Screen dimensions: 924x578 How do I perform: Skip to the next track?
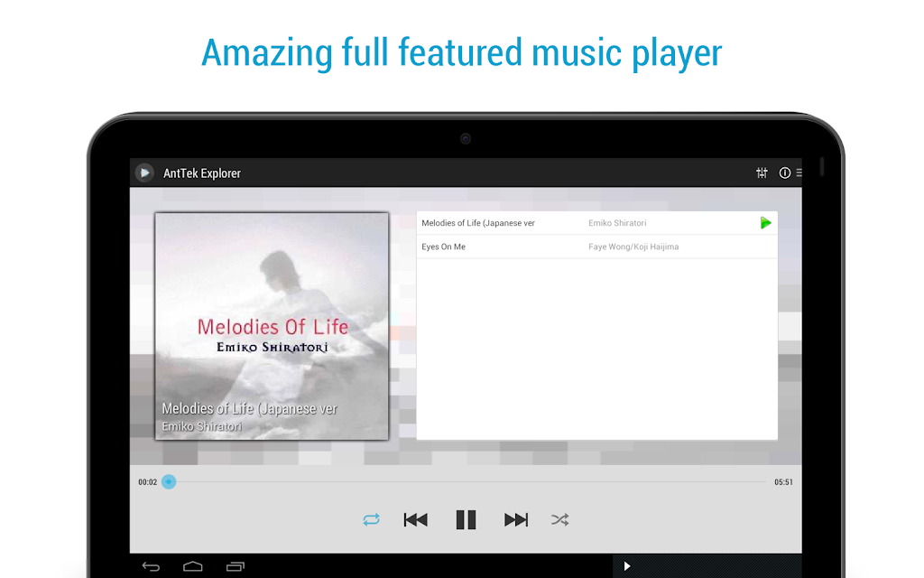[x=516, y=519]
